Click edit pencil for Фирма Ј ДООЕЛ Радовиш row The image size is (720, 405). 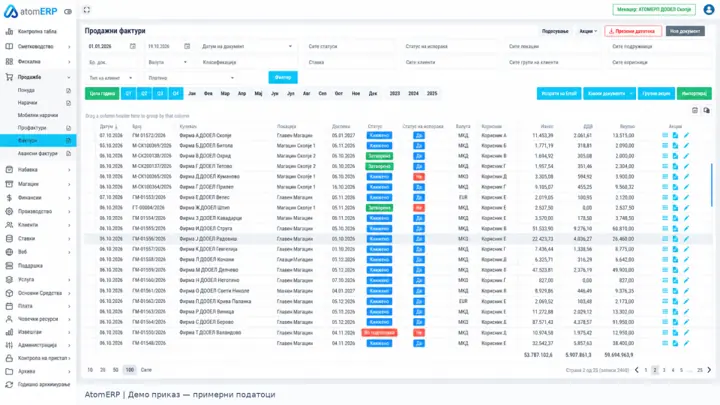pos(686,239)
